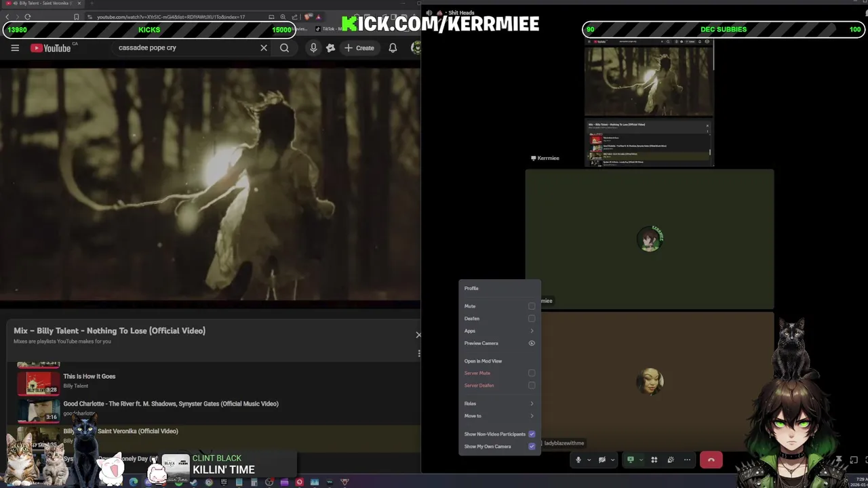Go back in browser history
Screen dimensions: 868x488
7,17
